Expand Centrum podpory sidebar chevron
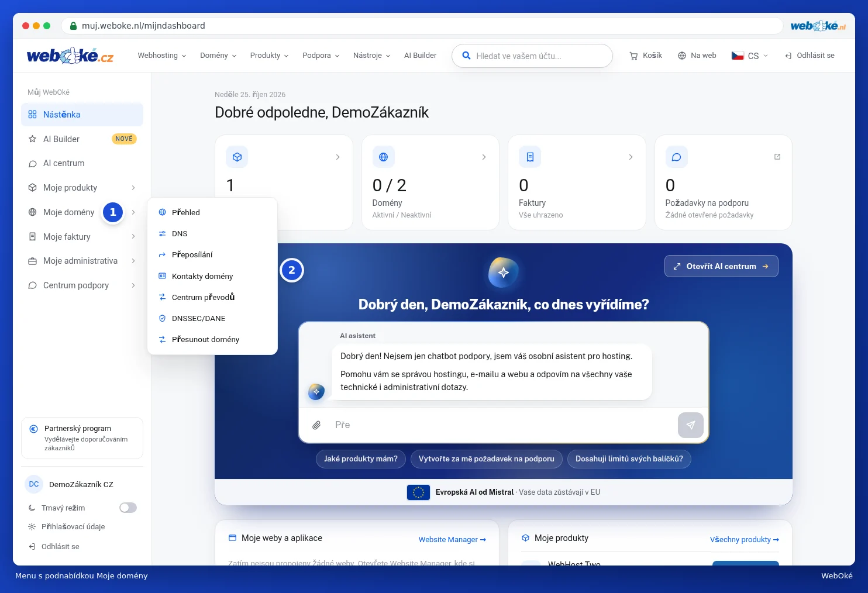Image resolution: width=868 pixels, height=593 pixels. (133, 285)
